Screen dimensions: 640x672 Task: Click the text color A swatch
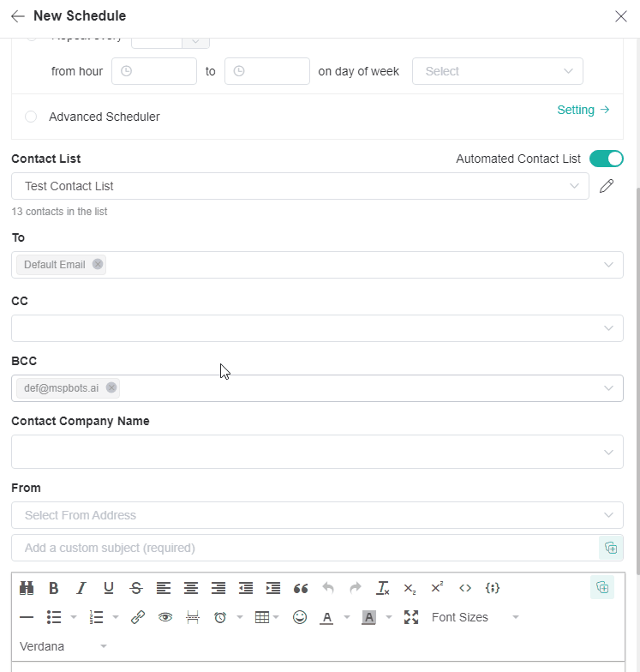(326, 617)
